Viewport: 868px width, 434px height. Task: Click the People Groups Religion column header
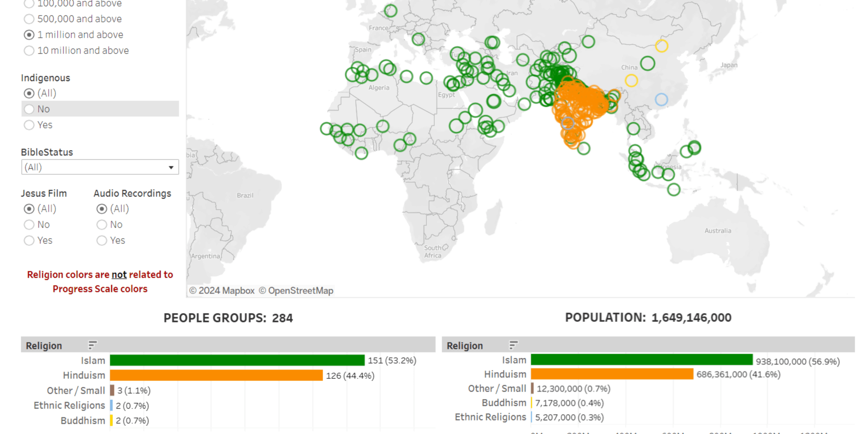tap(44, 346)
